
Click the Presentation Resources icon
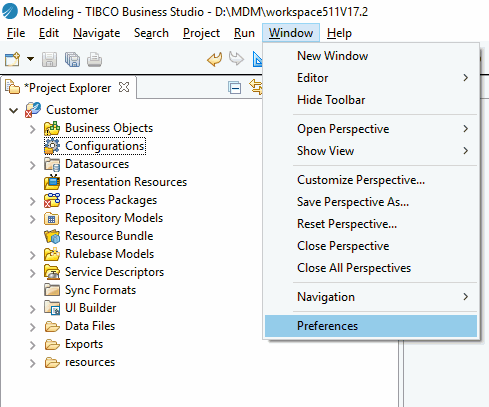pos(52,182)
